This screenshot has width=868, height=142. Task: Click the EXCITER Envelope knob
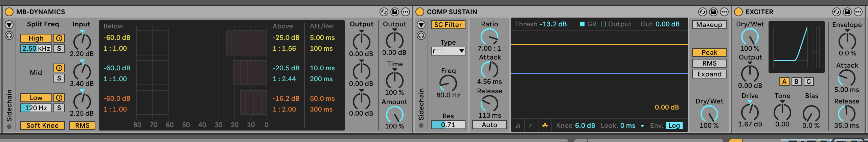[x=847, y=41]
